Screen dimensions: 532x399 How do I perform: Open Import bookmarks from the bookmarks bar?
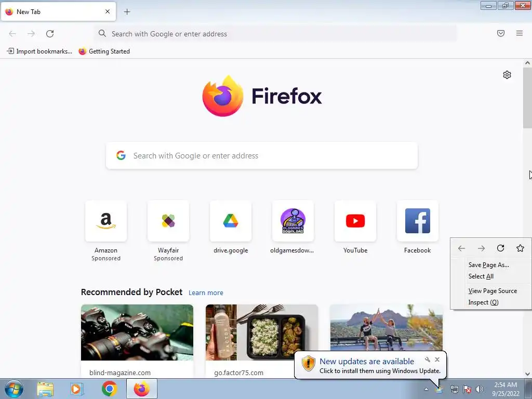coord(39,51)
